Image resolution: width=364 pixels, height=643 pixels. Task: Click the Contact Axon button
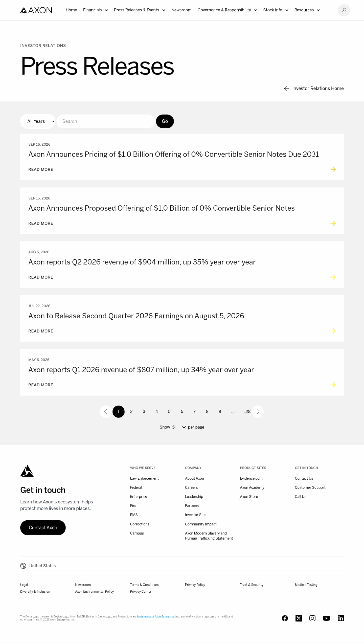click(x=43, y=527)
